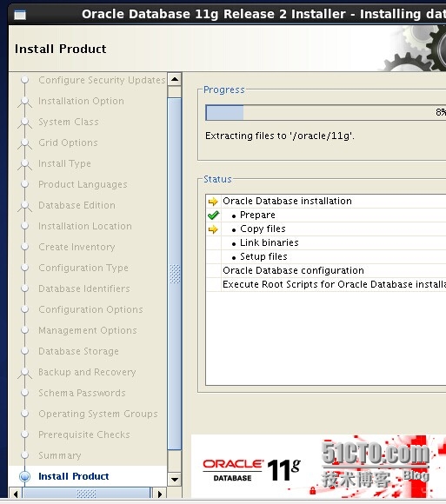The height and width of the screenshot is (504, 446).
Task: Select Installation Option step
Action: click(81, 101)
